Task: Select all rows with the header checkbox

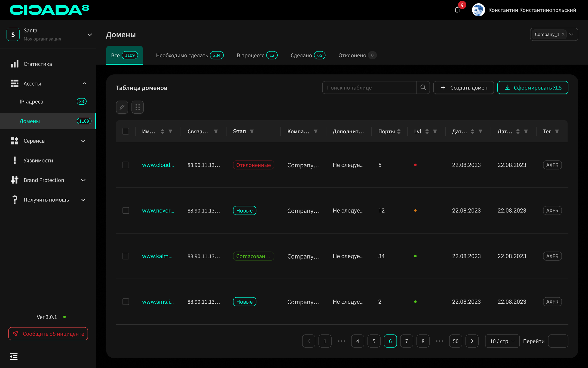Action: point(126,131)
